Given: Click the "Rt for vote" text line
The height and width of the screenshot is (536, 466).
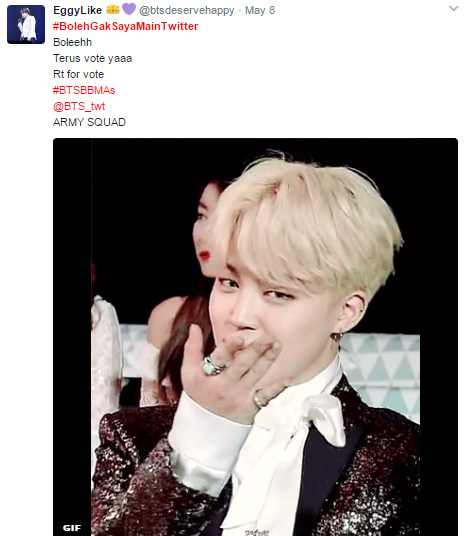Looking at the screenshot, I should pyautogui.click(x=78, y=74).
